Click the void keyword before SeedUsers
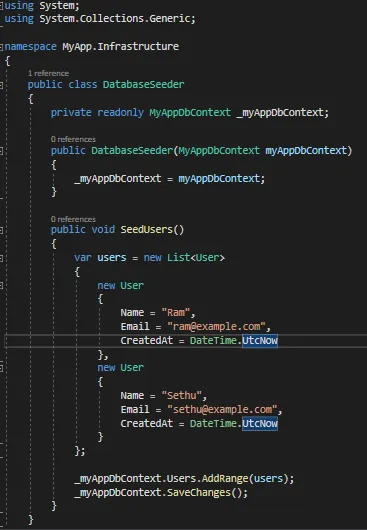Image resolution: width=367 pixels, height=530 pixels. (103, 230)
